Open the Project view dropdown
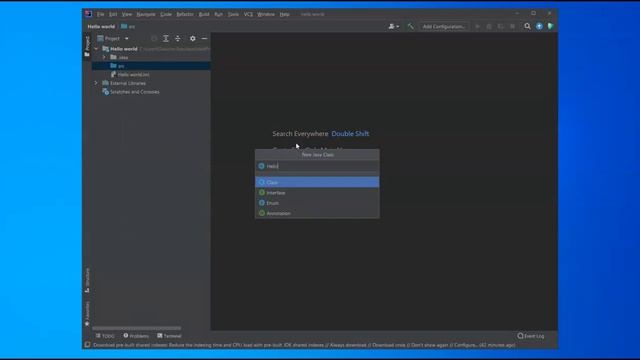 tap(113, 38)
